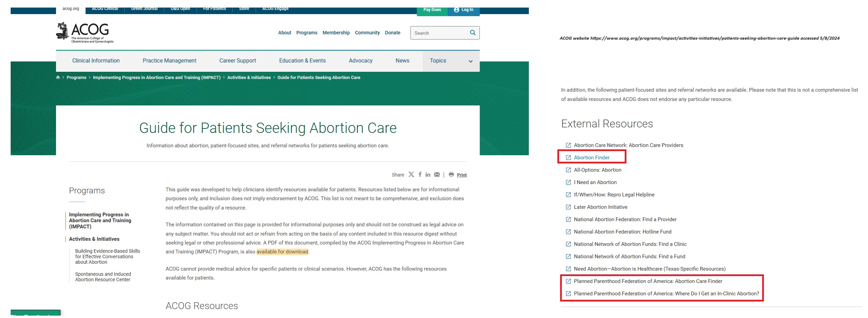Click external-link icon beside NAF Find a Provider
This screenshot has height=318, width=868.
pyautogui.click(x=568, y=219)
